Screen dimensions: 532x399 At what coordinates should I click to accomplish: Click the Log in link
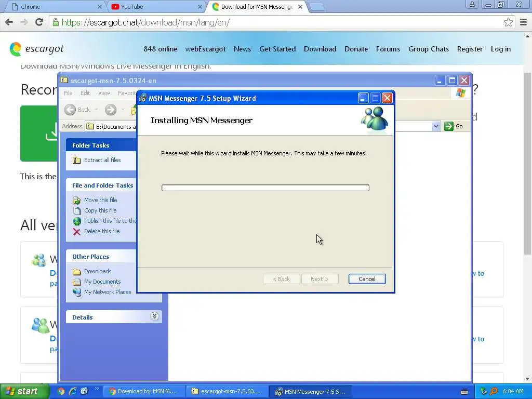500,49
